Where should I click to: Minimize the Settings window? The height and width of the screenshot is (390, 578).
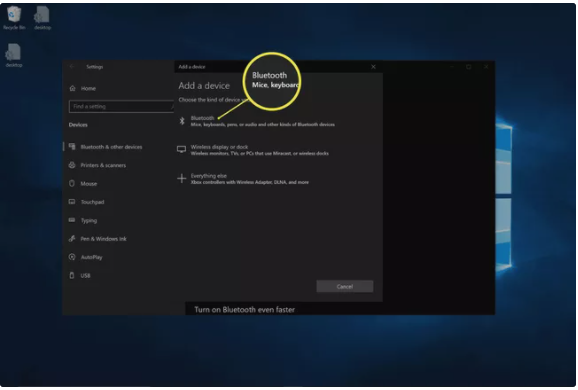click(452, 67)
